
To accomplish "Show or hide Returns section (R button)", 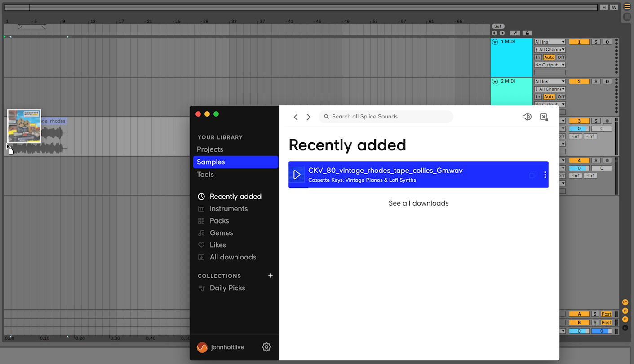I will tap(625, 311).
